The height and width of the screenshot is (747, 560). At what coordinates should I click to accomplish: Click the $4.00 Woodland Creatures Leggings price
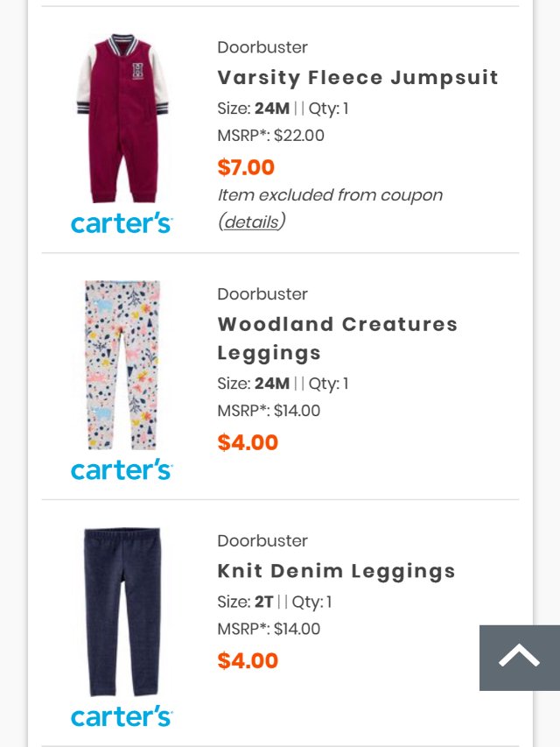tap(248, 442)
